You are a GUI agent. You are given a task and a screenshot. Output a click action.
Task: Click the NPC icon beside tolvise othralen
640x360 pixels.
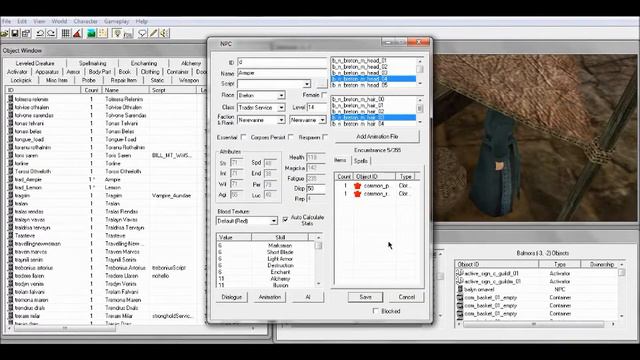click(11, 107)
